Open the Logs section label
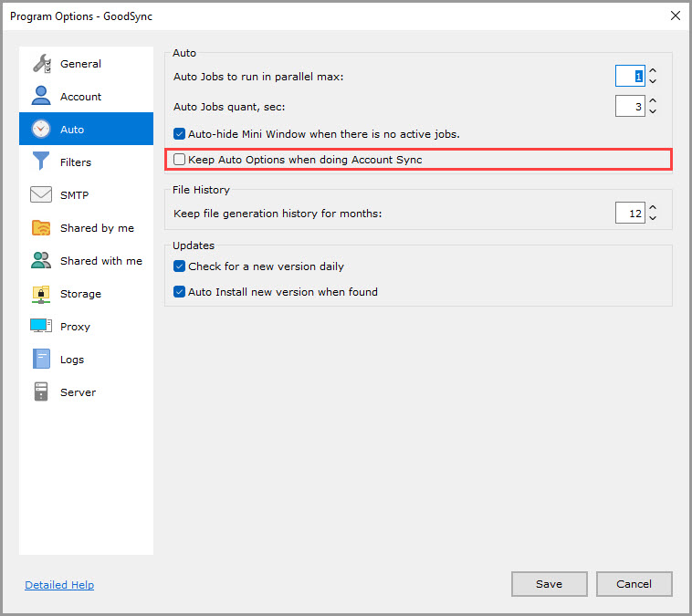This screenshot has height=616, width=692. 72,360
